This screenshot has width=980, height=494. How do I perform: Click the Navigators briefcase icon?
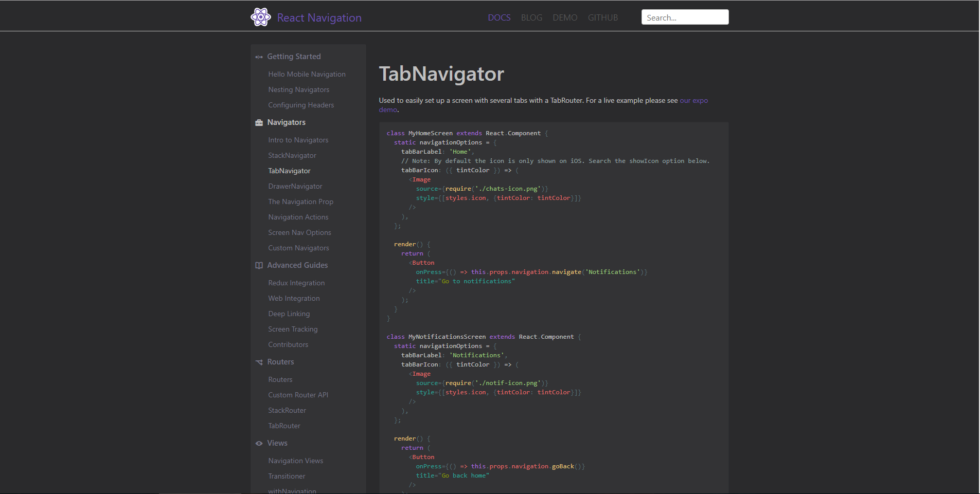point(259,122)
